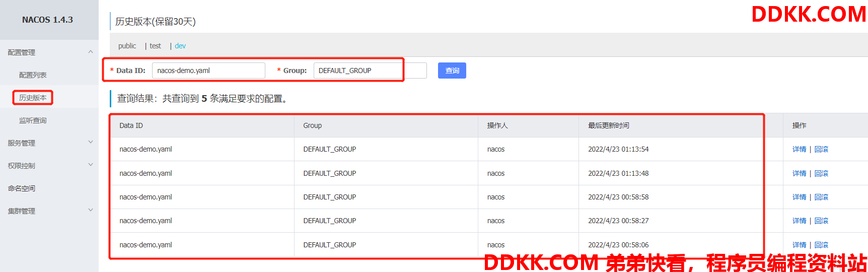Open 监听查询 in the sidebar

[33, 120]
